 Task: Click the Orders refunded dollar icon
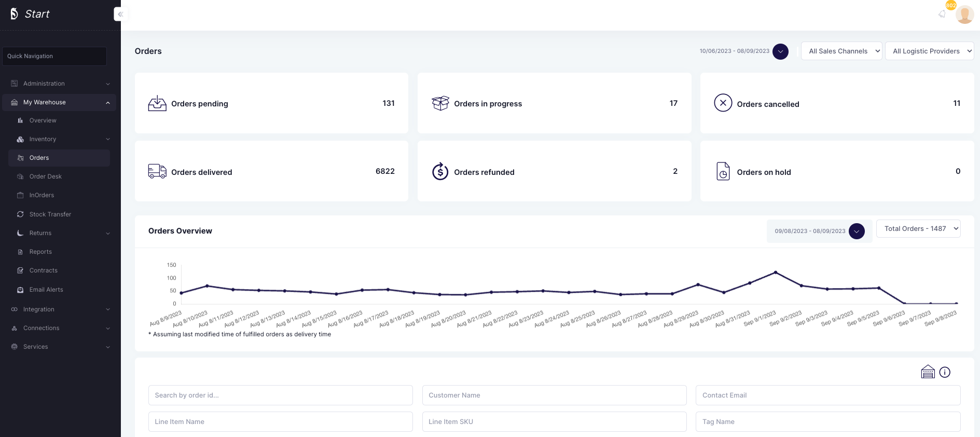pyautogui.click(x=440, y=171)
